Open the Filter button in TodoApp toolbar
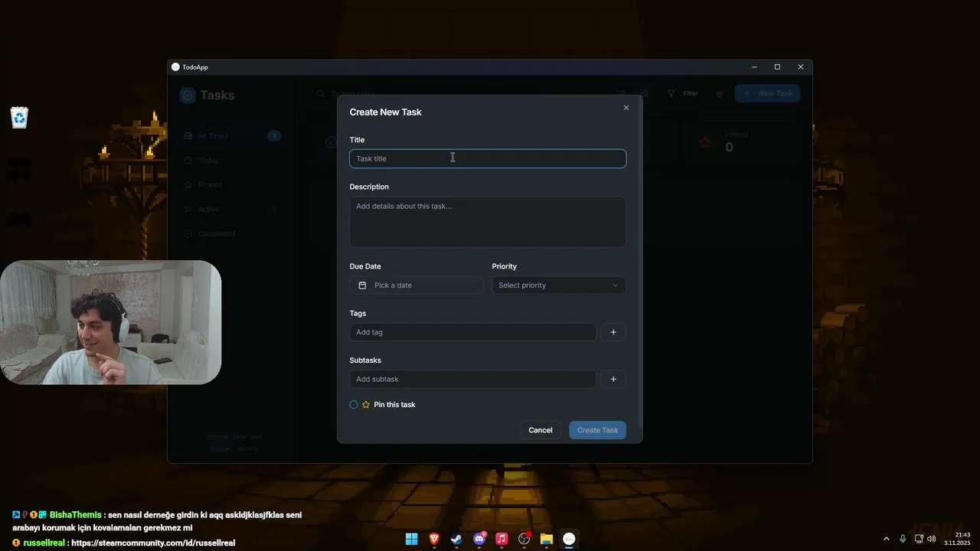 (683, 93)
